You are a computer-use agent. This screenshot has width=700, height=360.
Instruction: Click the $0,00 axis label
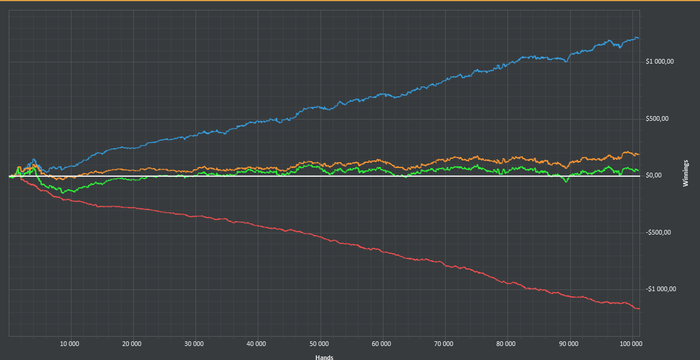click(x=654, y=176)
